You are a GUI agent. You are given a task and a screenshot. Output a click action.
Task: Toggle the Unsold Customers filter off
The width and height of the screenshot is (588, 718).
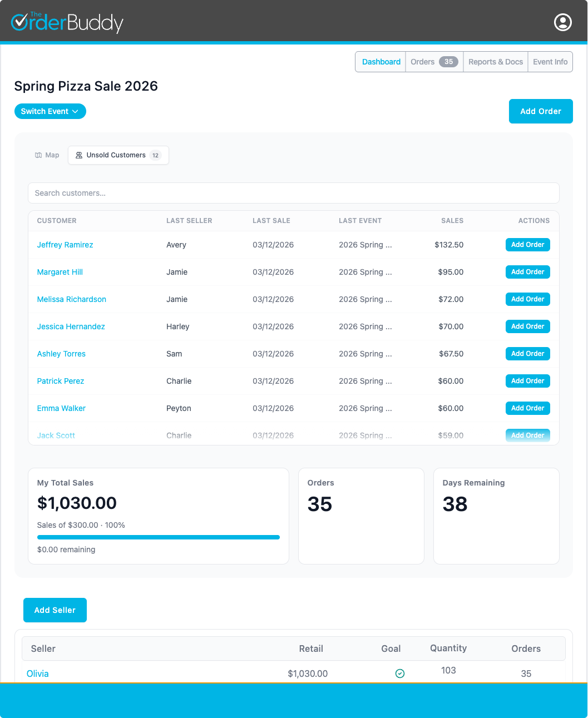pos(118,155)
